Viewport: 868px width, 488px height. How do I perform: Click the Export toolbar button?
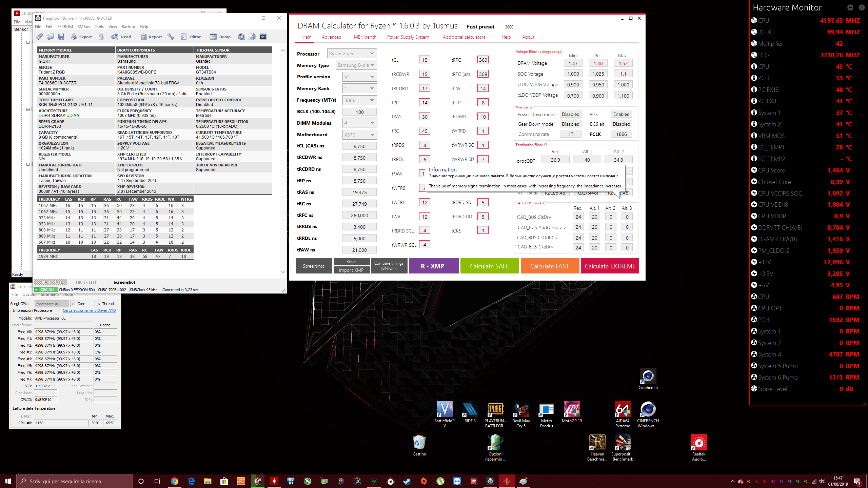(x=81, y=37)
